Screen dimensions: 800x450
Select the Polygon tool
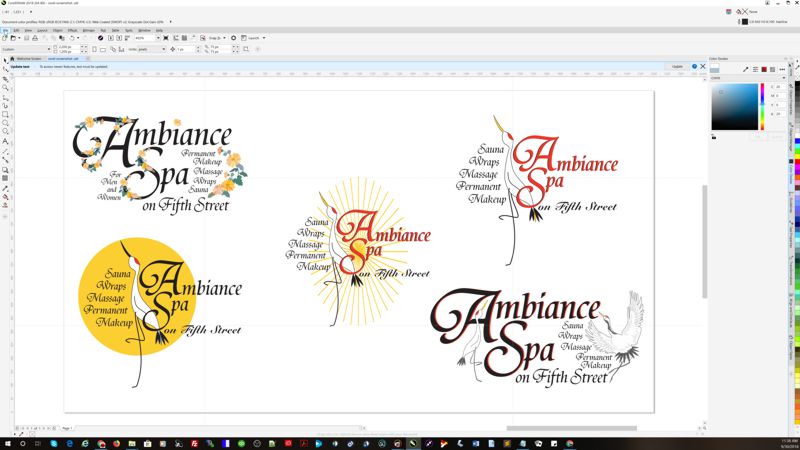click(x=6, y=132)
